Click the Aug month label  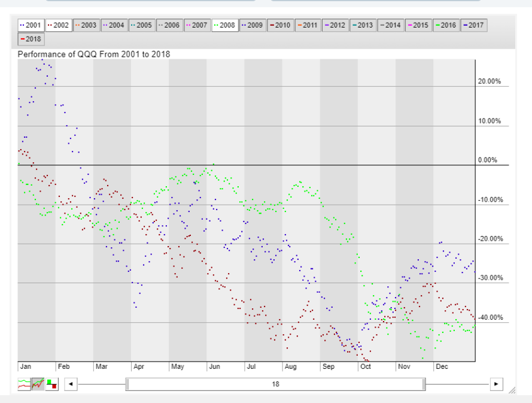290,366
